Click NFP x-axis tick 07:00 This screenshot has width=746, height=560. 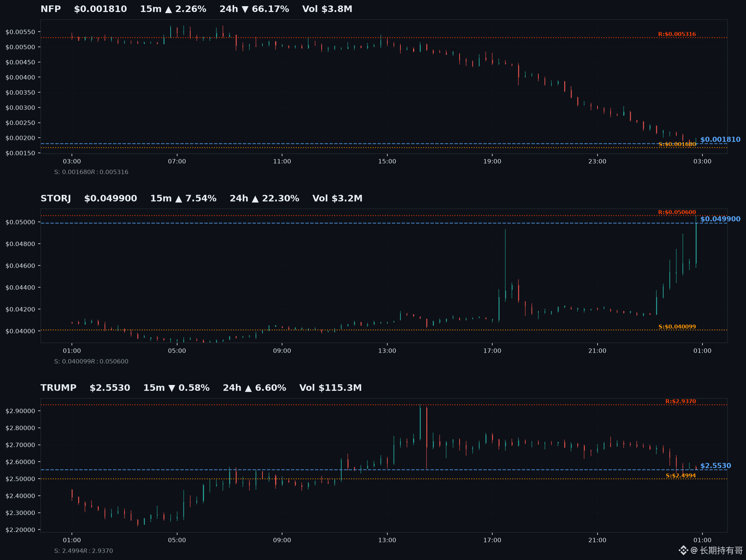(x=177, y=161)
